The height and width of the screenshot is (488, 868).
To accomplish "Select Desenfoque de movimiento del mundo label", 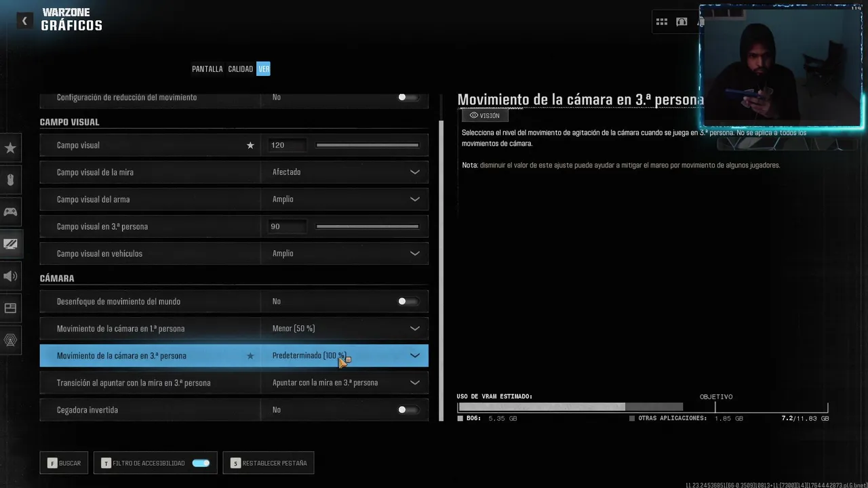I will [x=118, y=302].
